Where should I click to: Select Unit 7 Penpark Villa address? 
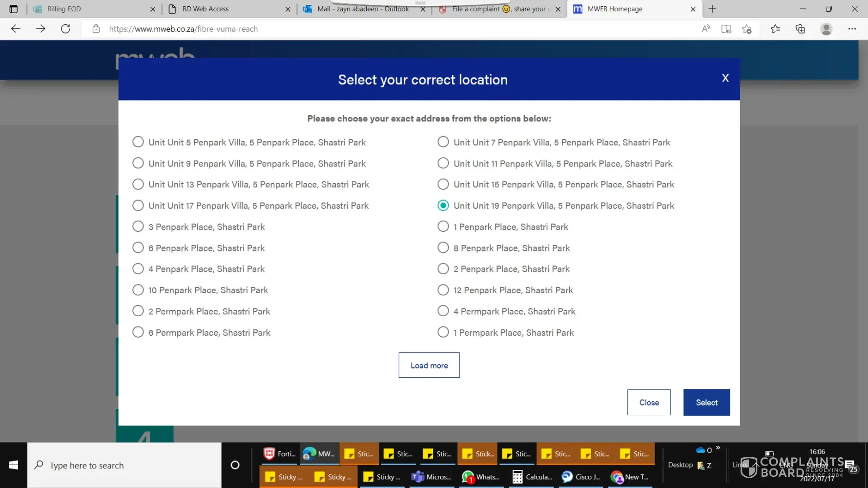(443, 142)
